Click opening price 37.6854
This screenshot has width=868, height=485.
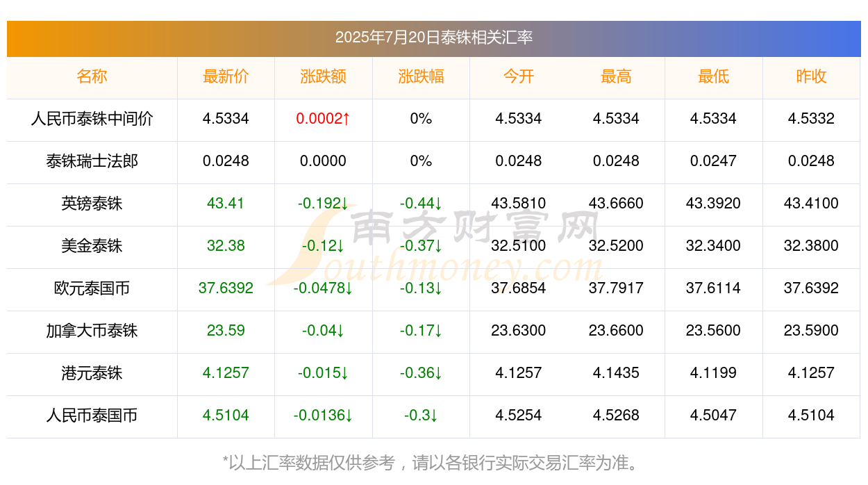tap(519, 288)
